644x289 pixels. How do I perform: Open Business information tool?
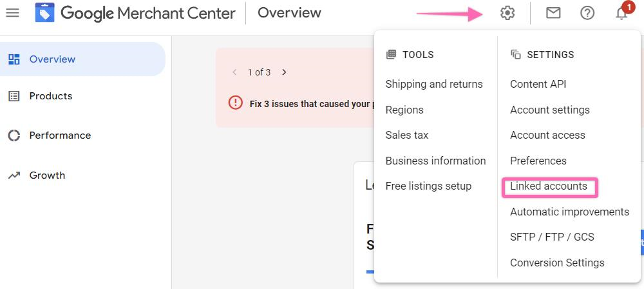click(x=435, y=161)
